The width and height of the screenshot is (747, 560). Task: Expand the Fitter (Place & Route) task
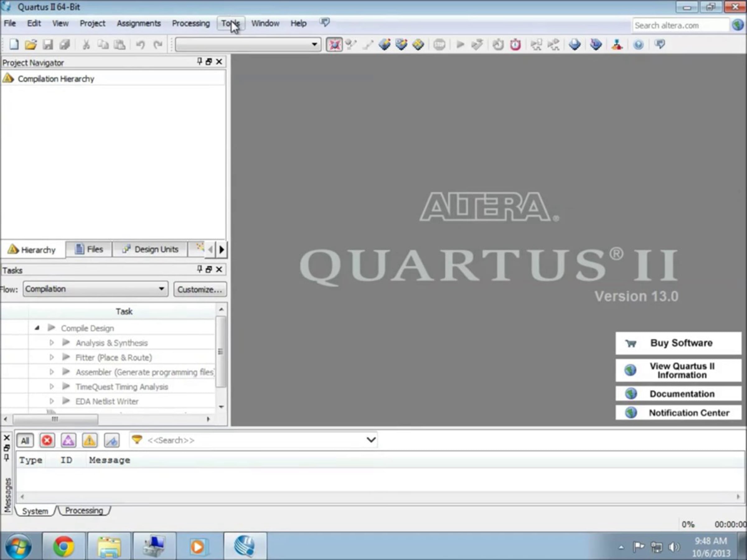(x=52, y=357)
